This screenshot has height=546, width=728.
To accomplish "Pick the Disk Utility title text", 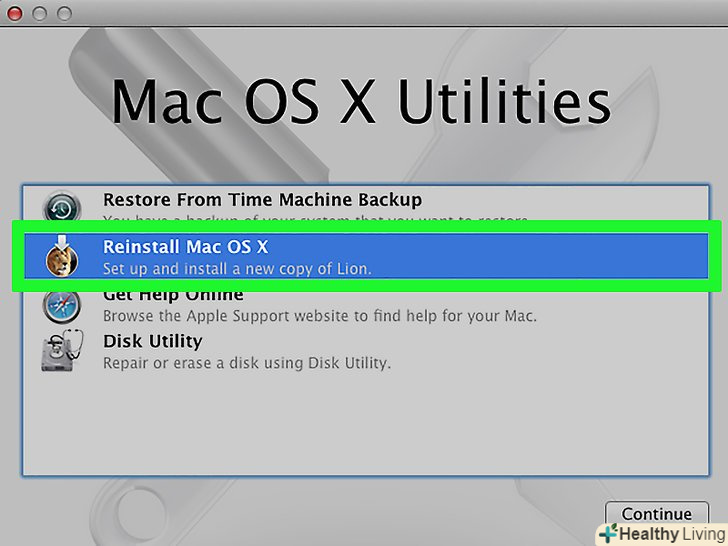I will 152,342.
